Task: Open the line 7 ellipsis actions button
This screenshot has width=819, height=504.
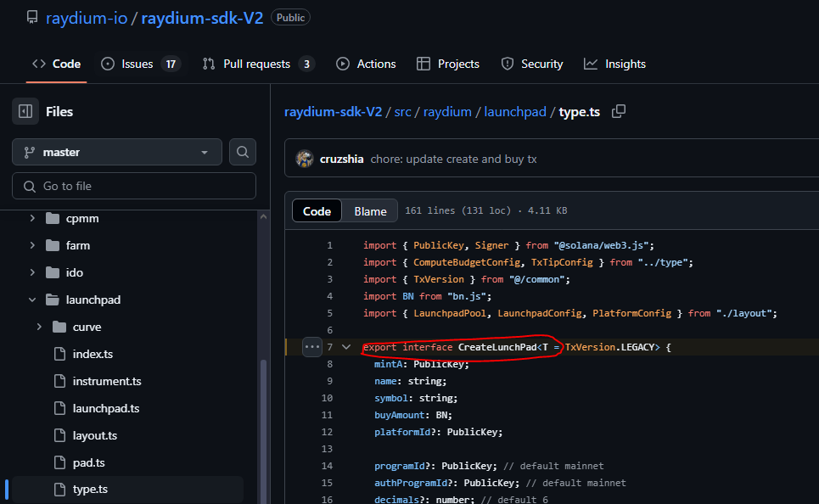Action: [x=311, y=347]
